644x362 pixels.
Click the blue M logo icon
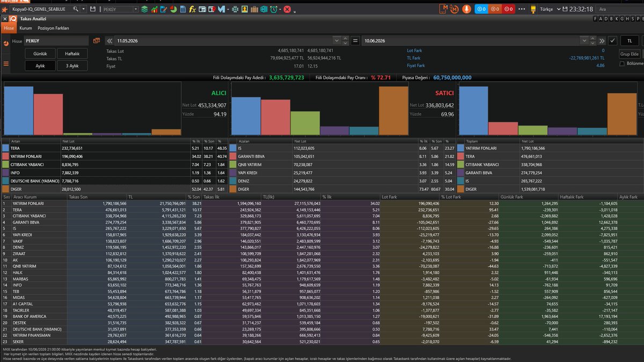point(221,9)
